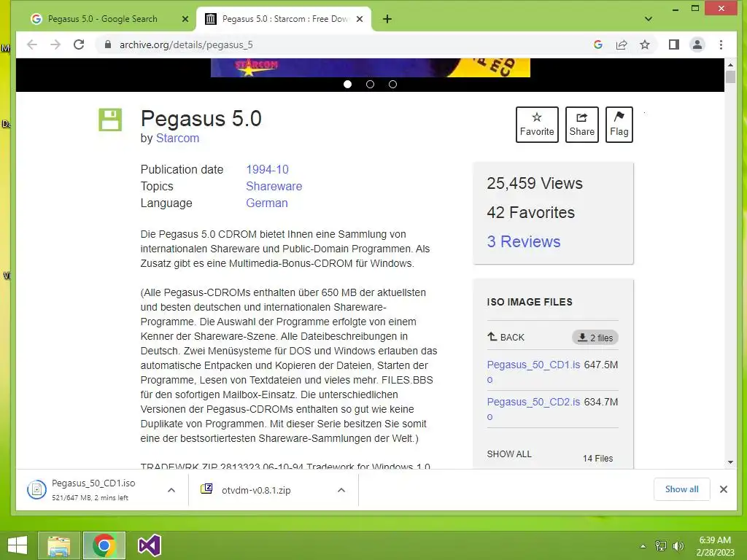Open the German language link
The image size is (747, 560).
[267, 203]
